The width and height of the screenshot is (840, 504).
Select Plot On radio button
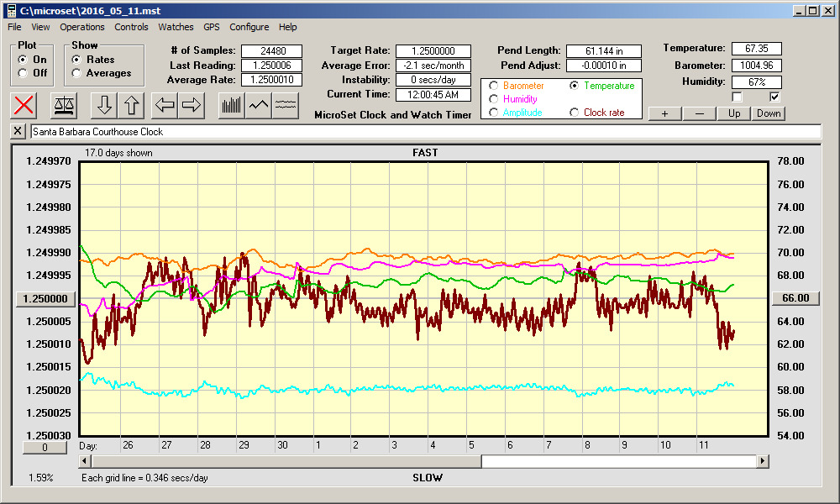point(23,60)
